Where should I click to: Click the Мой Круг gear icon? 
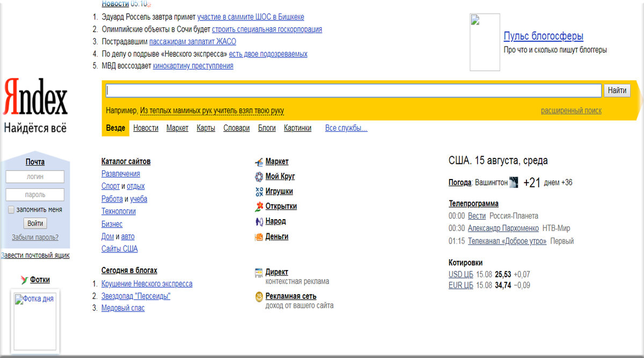[x=259, y=176]
